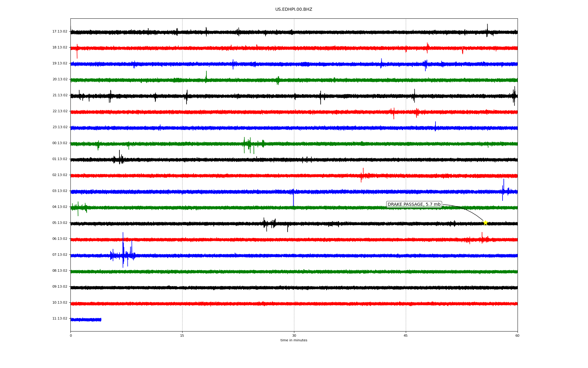Viewport: 588px width, 368px height.
Task: Select the 11:13:02 time label
Action: pos(60,318)
